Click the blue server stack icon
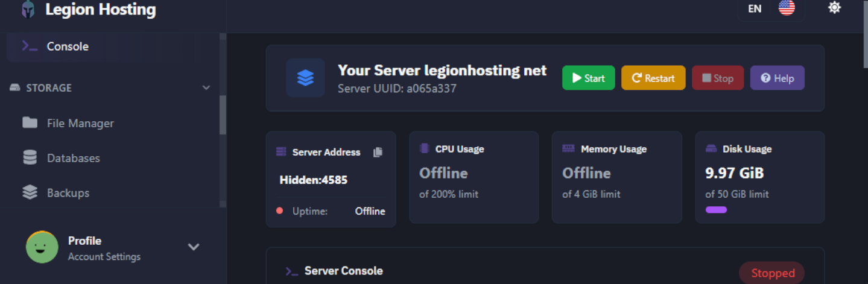Viewport: 868px width, 284px height. [306, 78]
